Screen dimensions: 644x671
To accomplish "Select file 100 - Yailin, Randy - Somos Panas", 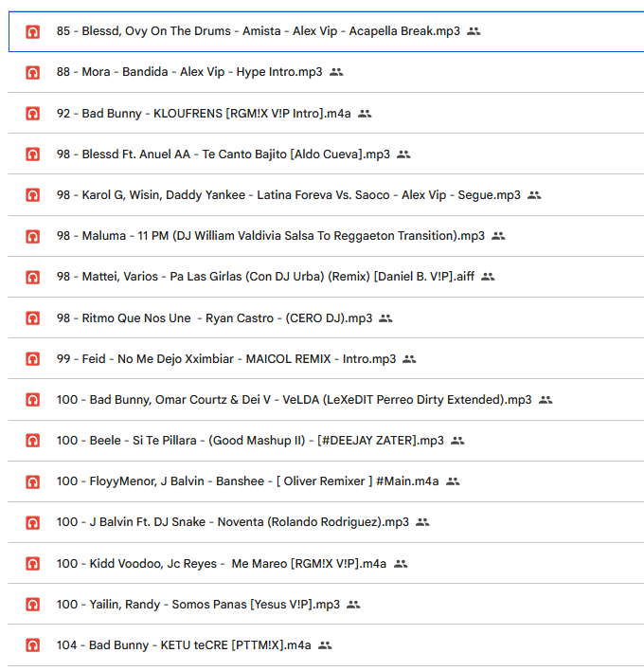I will point(327,605).
